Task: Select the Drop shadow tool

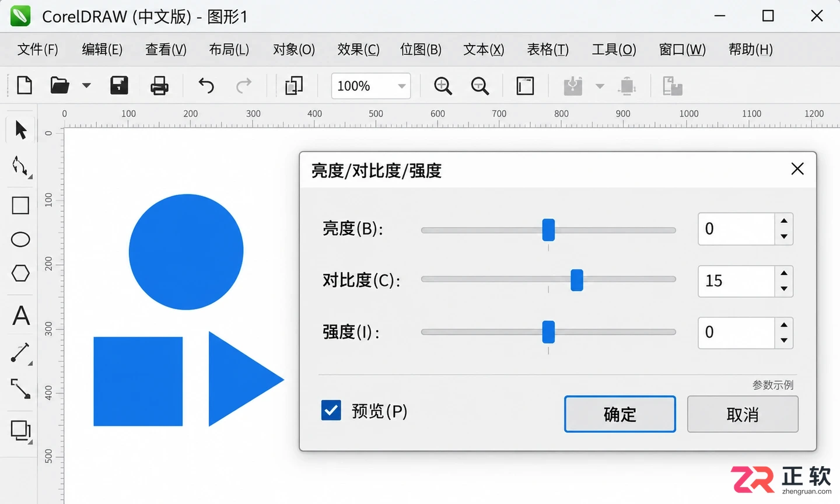Action: tap(21, 431)
